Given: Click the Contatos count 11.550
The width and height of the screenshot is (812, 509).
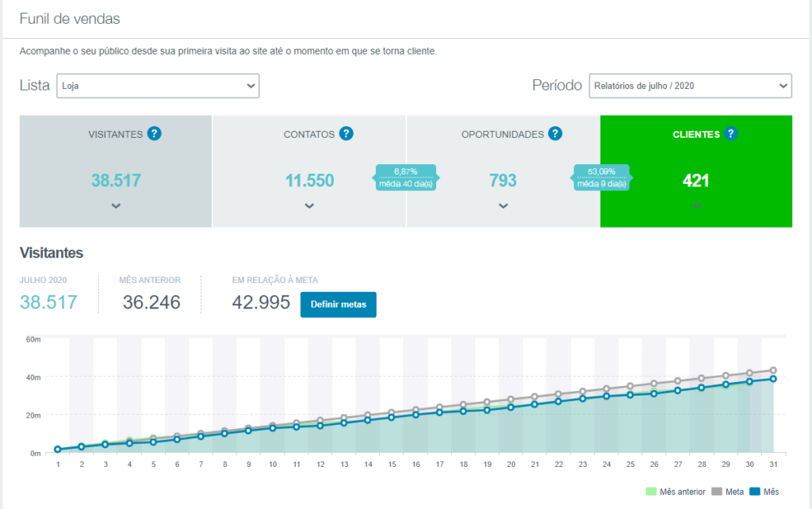Looking at the screenshot, I should (309, 181).
